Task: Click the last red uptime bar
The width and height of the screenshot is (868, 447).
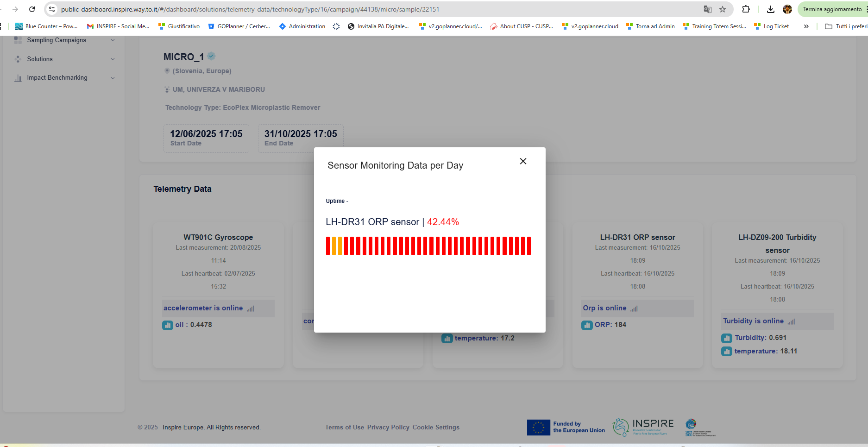Action: [x=528, y=246]
